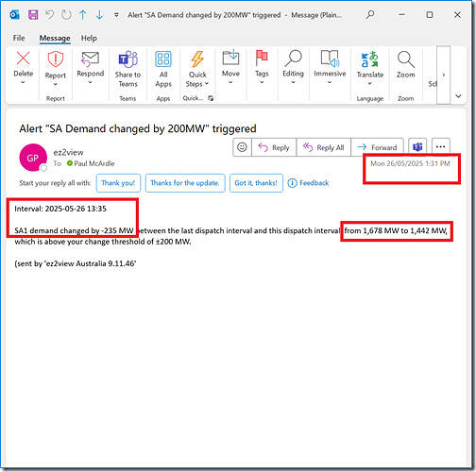The image size is (476, 472).
Task: Choose the 'Thank you!' suggested reply
Action: tap(118, 183)
